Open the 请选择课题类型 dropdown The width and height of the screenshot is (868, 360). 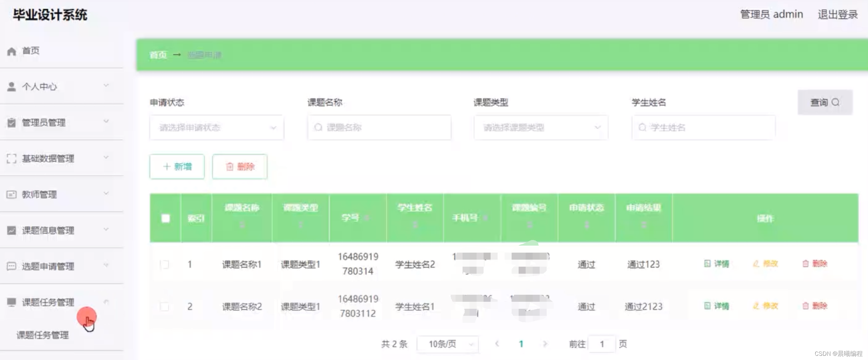[x=541, y=127]
